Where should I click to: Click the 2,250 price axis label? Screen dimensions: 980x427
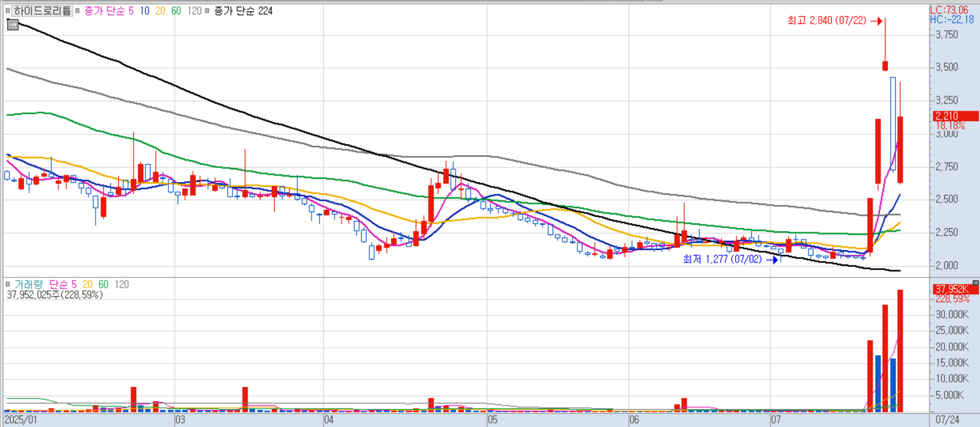[947, 232]
